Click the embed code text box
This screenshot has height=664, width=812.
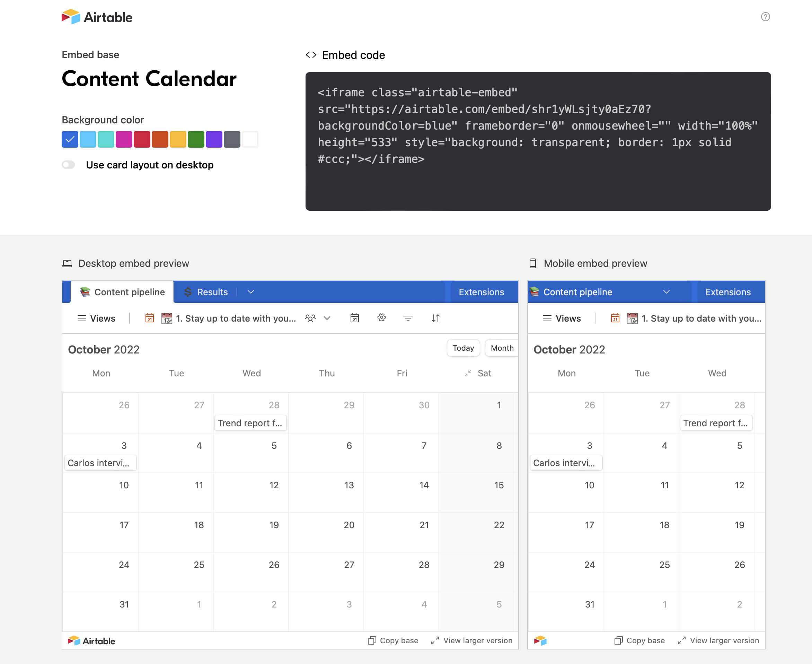pos(538,141)
